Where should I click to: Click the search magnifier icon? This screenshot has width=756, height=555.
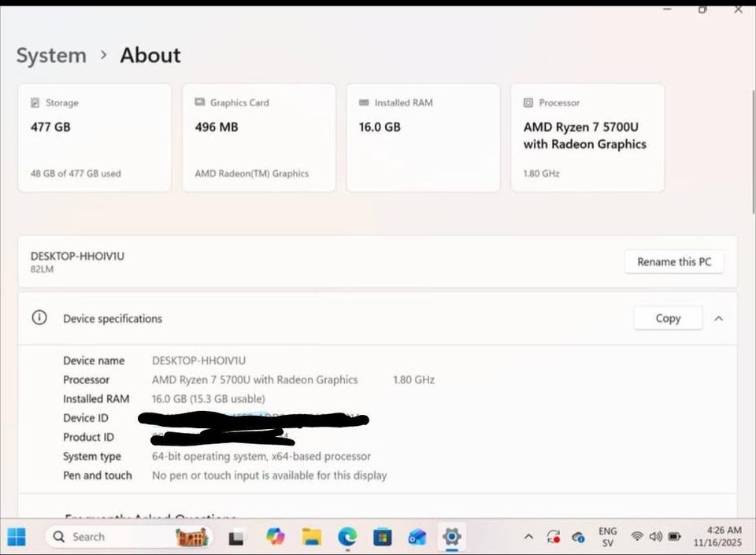[59, 536]
